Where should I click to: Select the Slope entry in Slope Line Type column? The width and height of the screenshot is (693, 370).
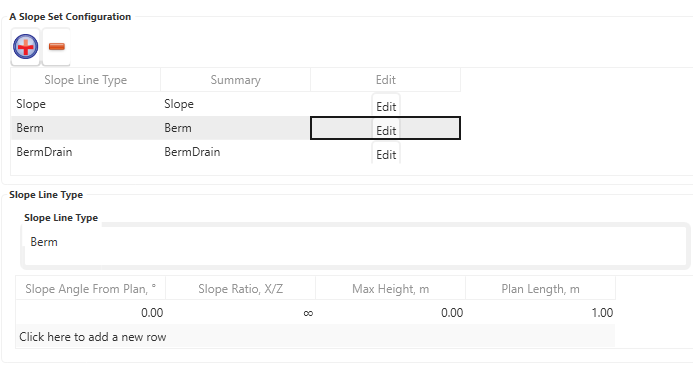[x=85, y=104]
